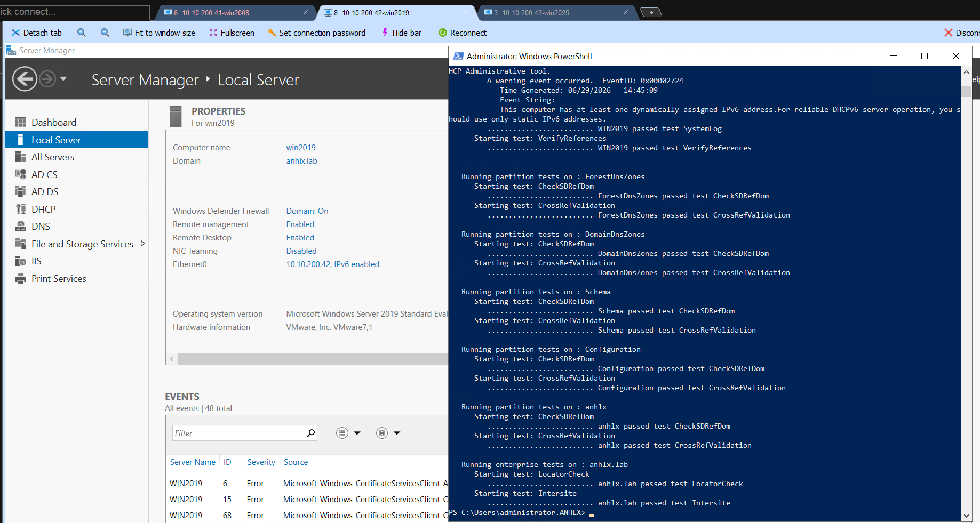Viewport: 980px width, 523px height.
Task: Click the second magnifier zoom icon in toolbar
Action: coord(105,33)
